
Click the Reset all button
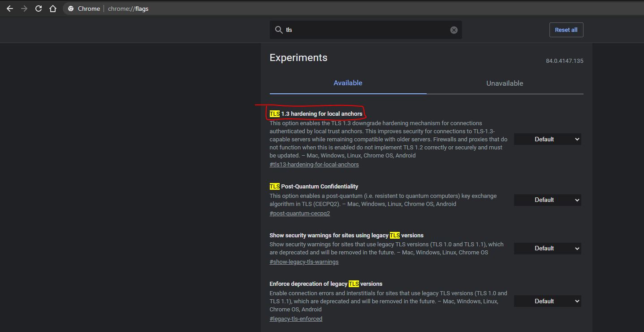click(x=566, y=30)
